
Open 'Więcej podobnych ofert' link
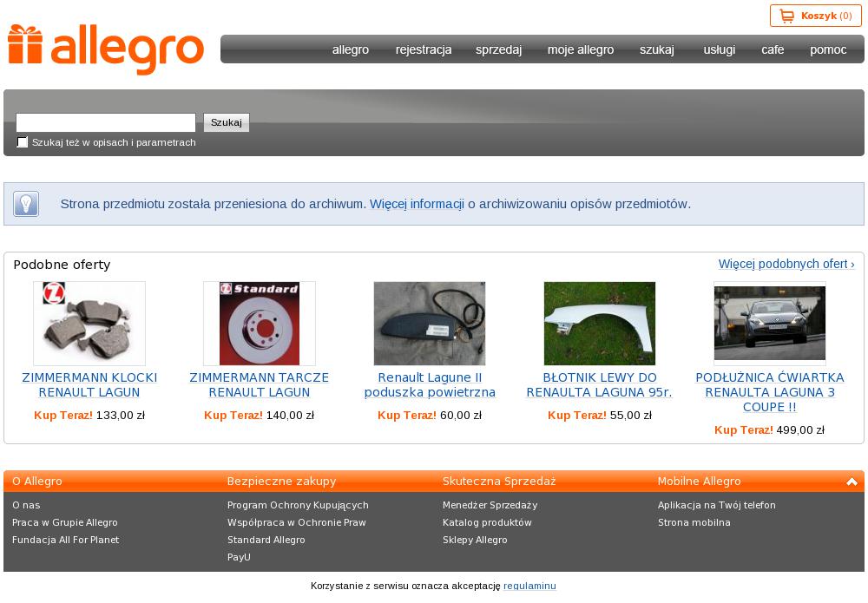pos(786,264)
